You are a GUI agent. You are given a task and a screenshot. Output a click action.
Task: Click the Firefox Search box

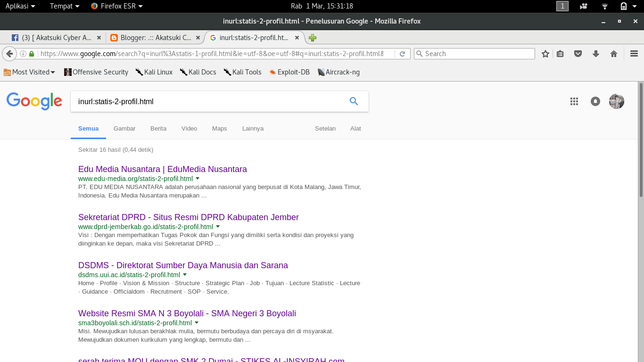pyautogui.click(x=474, y=54)
